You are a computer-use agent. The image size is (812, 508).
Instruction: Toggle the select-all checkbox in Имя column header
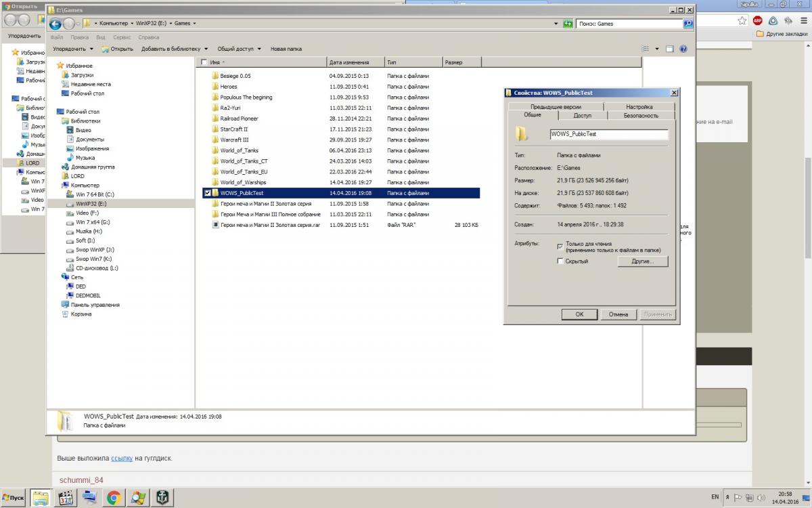204,62
